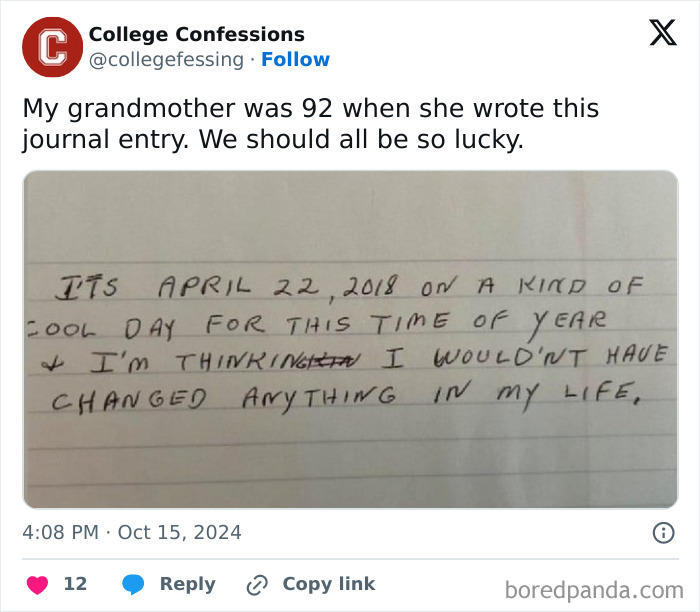Click the @collegefessing handle
Screen dimensions: 700x612
click(x=166, y=60)
